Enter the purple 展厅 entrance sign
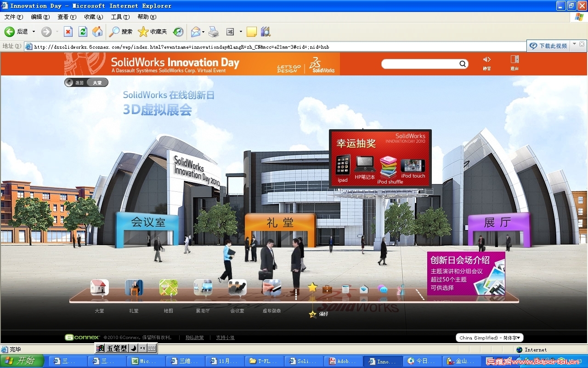The height and width of the screenshot is (368, 588). [x=499, y=223]
